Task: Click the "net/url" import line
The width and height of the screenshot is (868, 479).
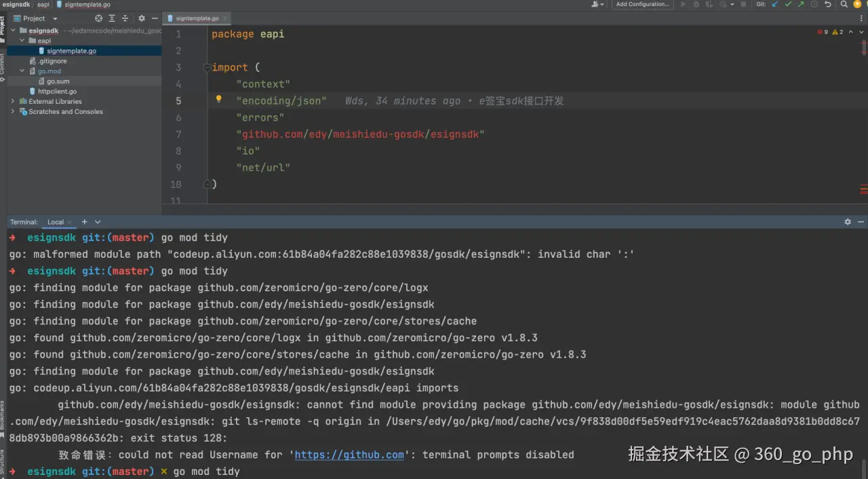Action: [263, 167]
